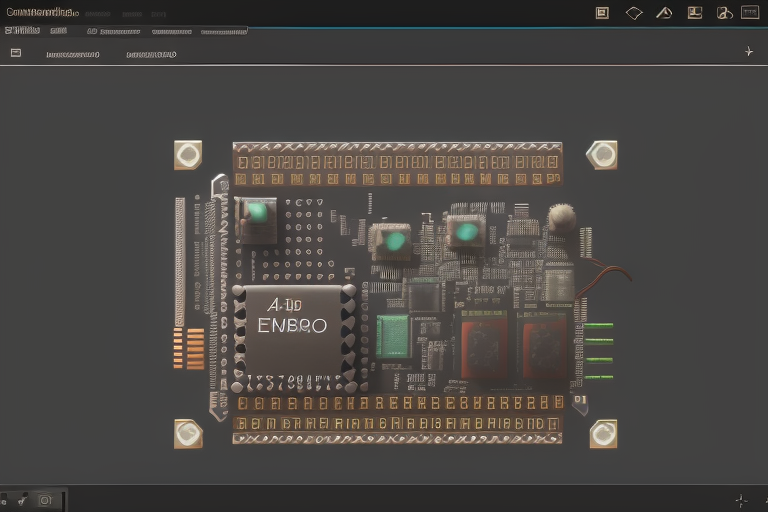Switch to the first tab below the menu bar

point(73,55)
